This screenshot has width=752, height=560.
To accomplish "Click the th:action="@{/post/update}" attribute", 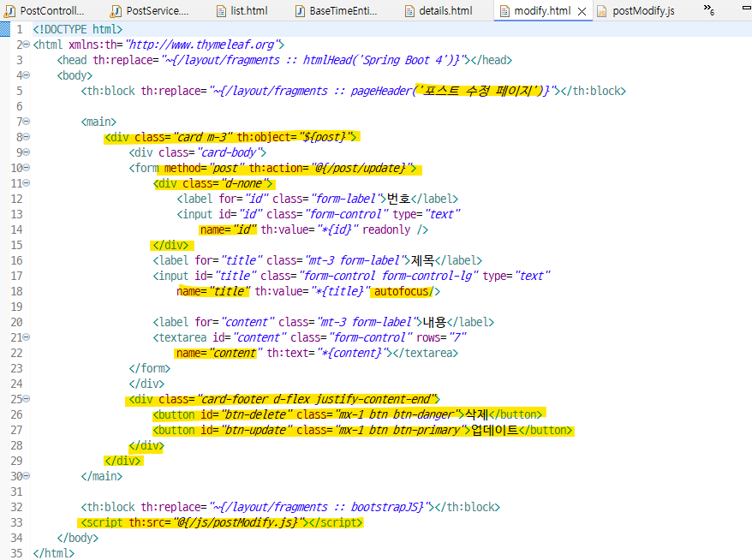I will 330,169.
